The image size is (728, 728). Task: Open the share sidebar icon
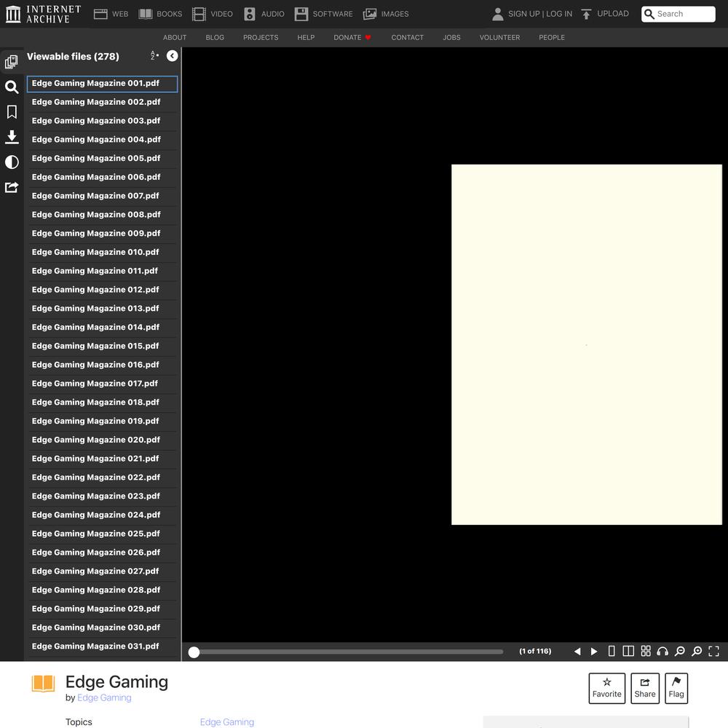(x=12, y=187)
